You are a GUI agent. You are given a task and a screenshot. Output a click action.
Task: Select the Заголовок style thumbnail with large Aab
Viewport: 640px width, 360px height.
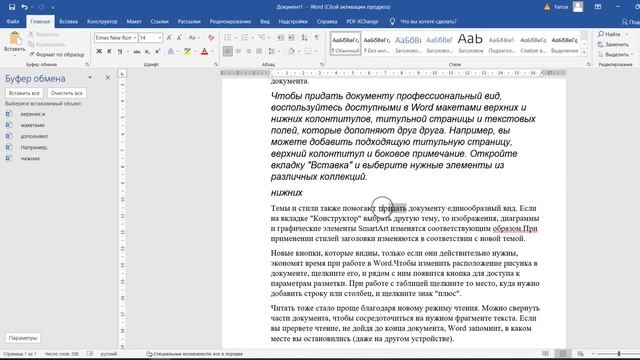point(470,43)
